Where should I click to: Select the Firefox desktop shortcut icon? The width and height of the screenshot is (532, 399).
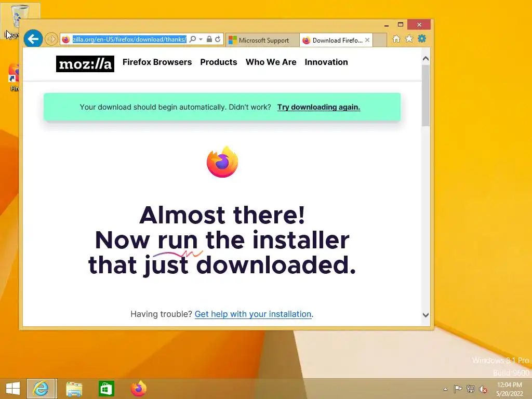(x=14, y=77)
